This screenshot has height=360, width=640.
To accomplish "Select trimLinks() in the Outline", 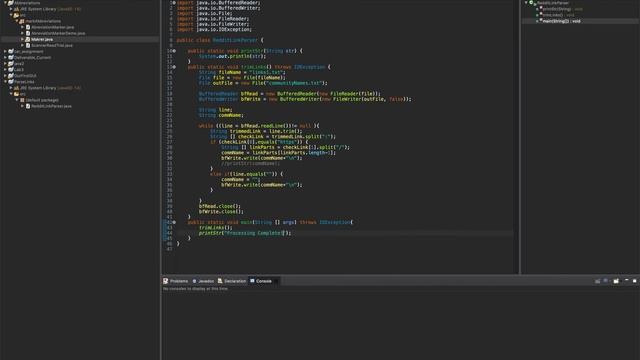I will pyautogui.click(x=559, y=15).
